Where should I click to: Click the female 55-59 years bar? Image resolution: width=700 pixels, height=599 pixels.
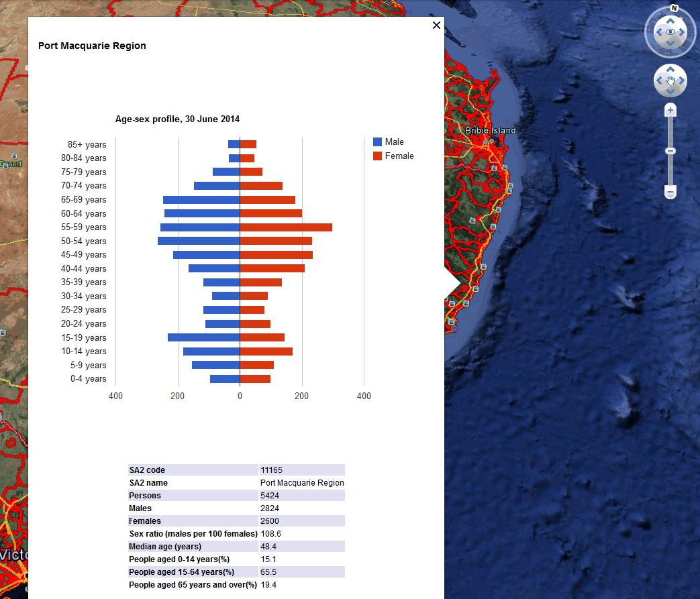(286, 227)
